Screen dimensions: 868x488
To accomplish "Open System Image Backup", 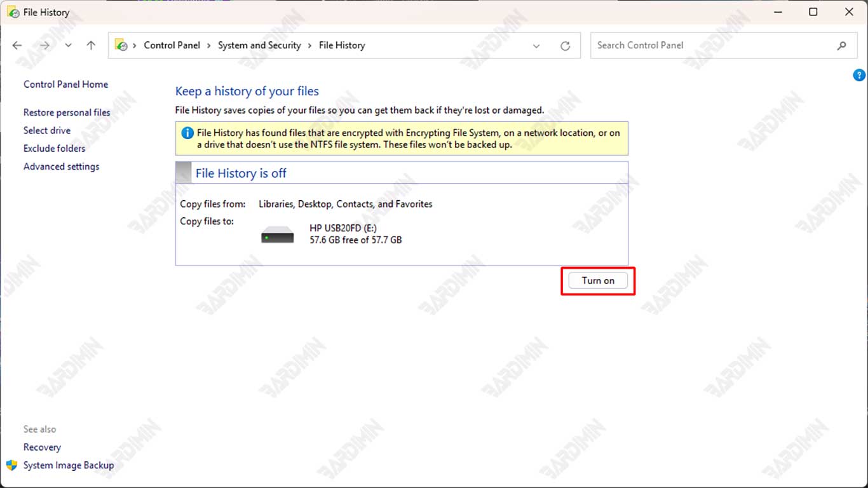I will click(x=69, y=465).
